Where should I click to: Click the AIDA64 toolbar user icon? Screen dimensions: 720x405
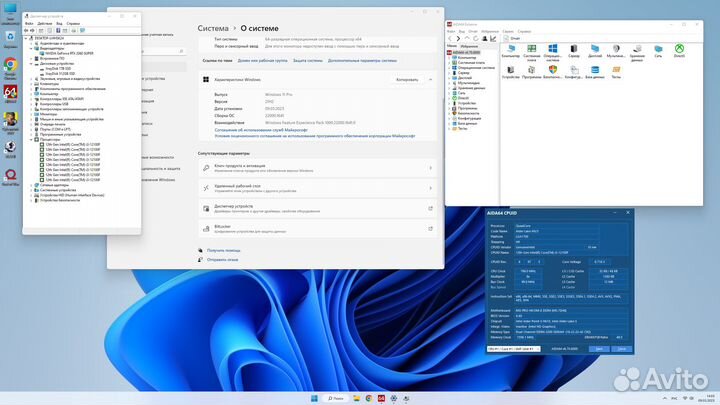(x=484, y=39)
